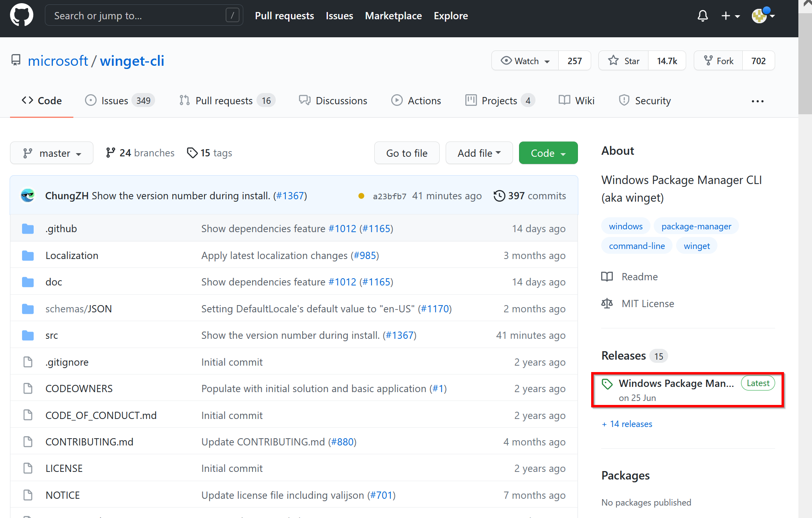Screen dimensions: 812x518
Task: Open #1170 link in schemas row
Action: click(435, 309)
